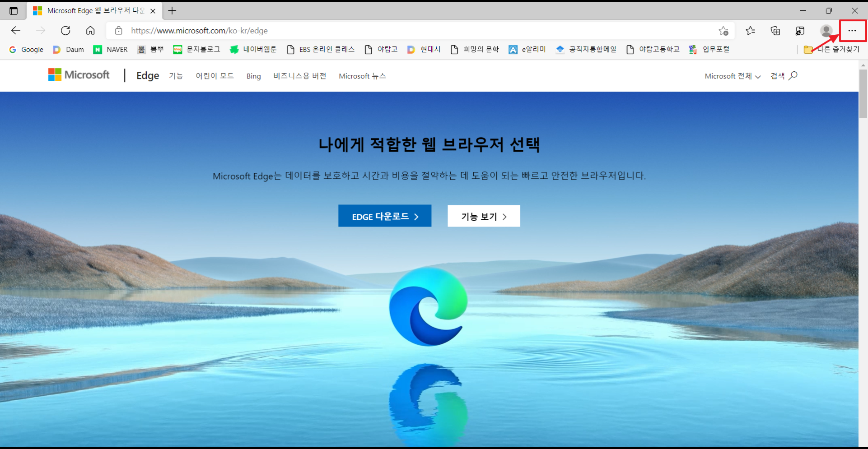This screenshot has width=868, height=449.
Task: Open e알리미 bookmark
Action: pyautogui.click(x=527, y=50)
